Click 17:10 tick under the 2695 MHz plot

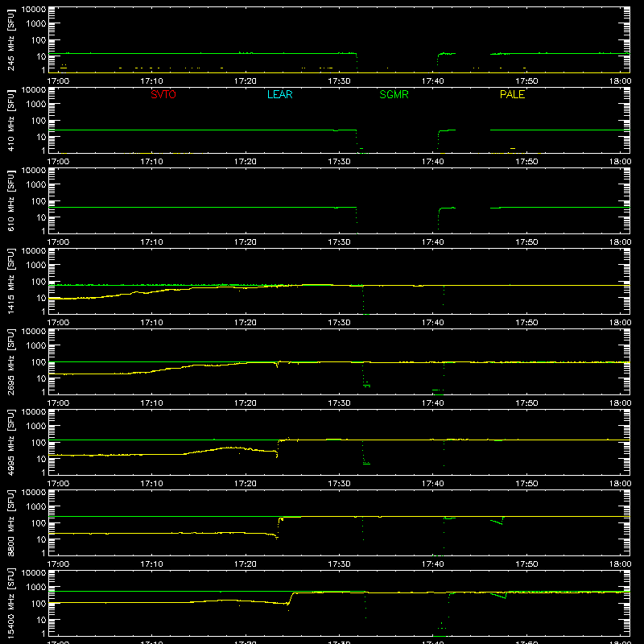click(151, 403)
